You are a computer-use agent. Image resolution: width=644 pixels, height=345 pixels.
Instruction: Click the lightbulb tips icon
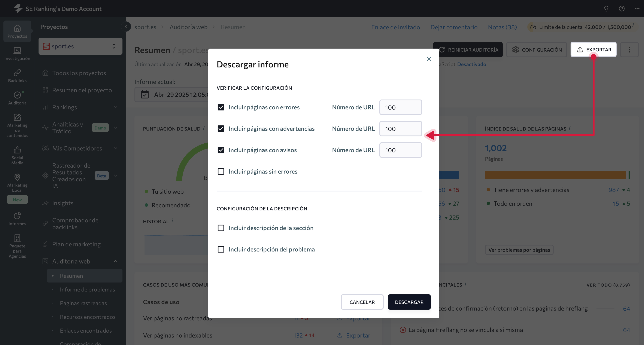[x=606, y=9]
